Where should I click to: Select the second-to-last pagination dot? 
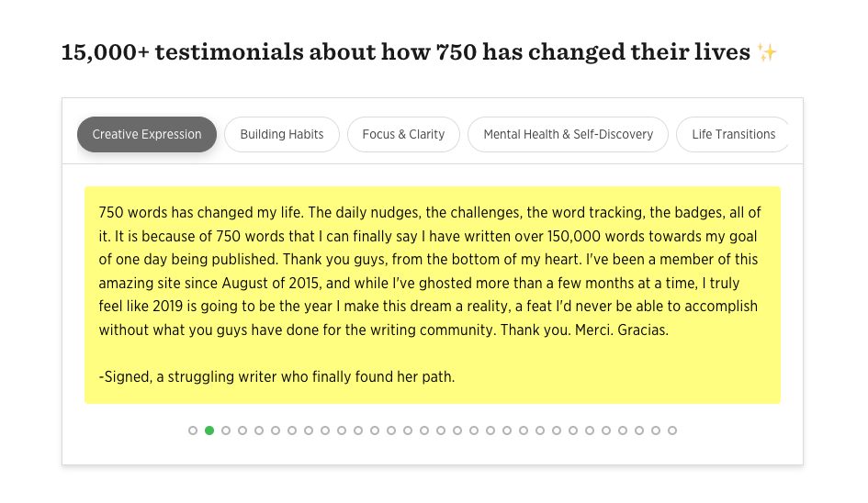[656, 430]
